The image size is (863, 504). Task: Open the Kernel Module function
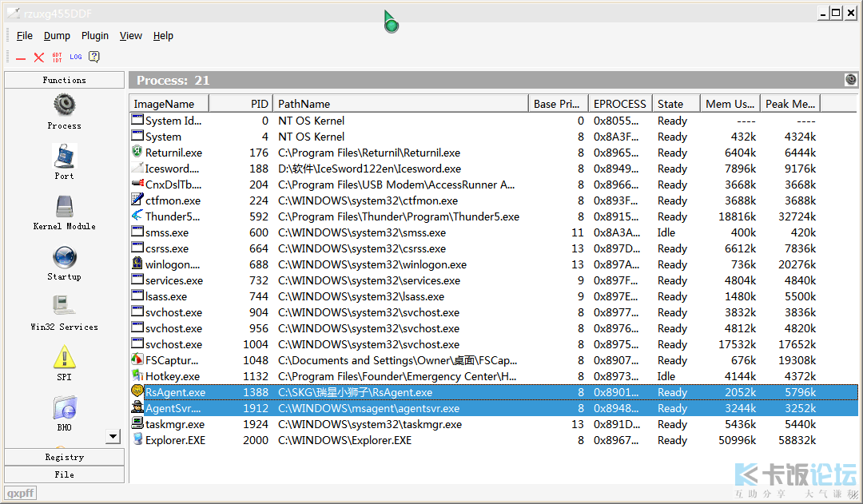pyautogui.click(x=65, y=207)
